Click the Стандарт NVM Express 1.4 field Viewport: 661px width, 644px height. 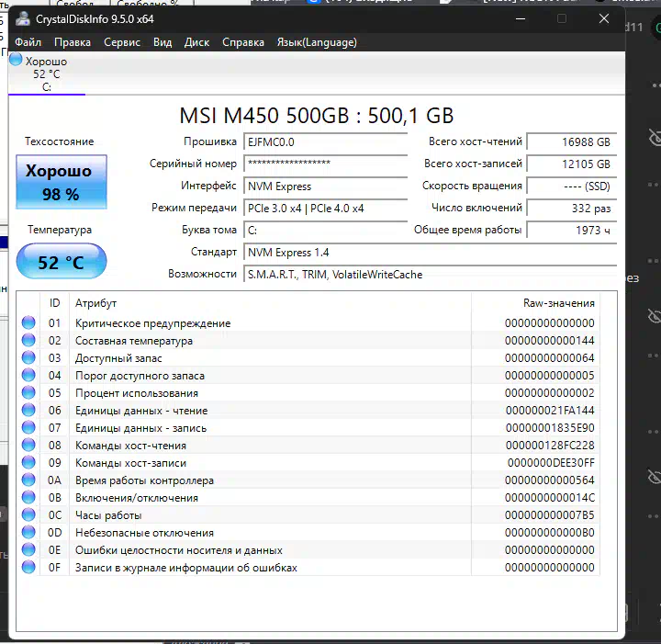click(430, 253)
